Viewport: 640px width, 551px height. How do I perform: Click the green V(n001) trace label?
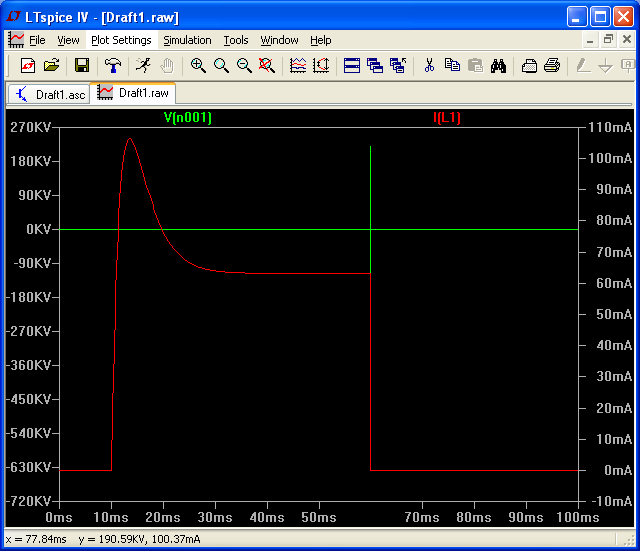pyautogui.click(x=188, y=118)
